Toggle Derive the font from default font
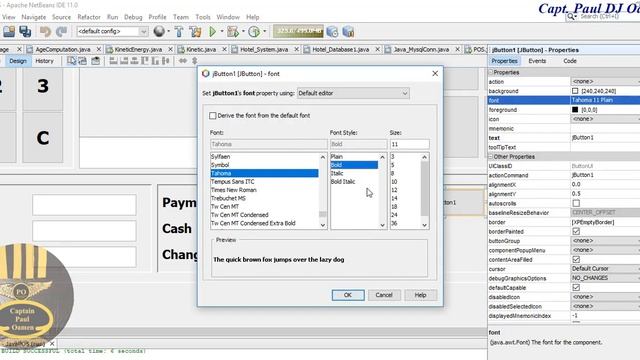 [213, 116]
